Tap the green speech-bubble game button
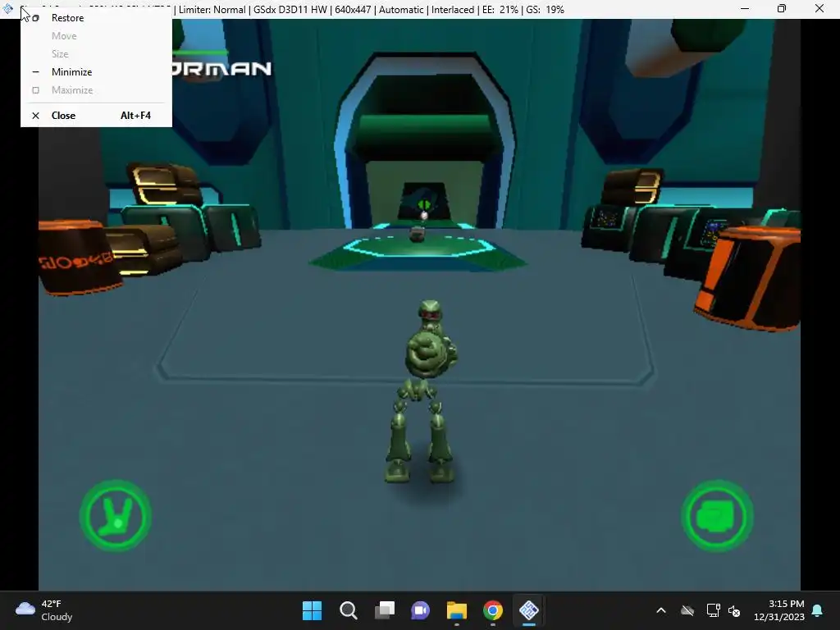This screenshot has width=840, height=630. coord(717,516)
